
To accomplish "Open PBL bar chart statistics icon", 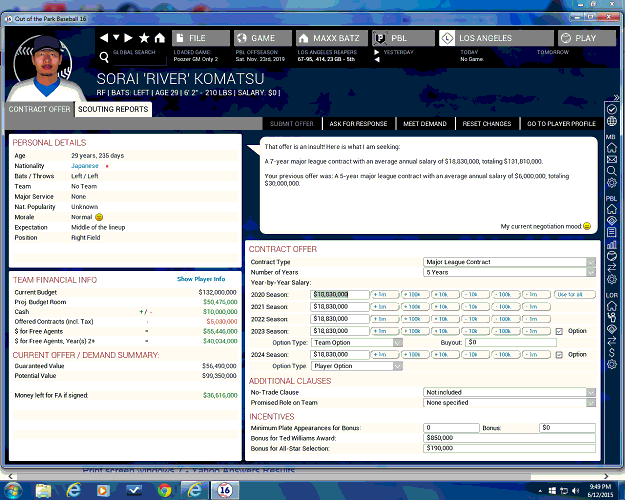I will click(x=611, y=244).
